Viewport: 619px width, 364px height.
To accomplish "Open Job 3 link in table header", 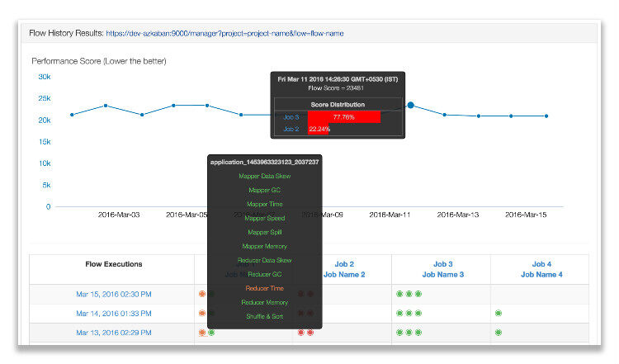I will [443, 264].
